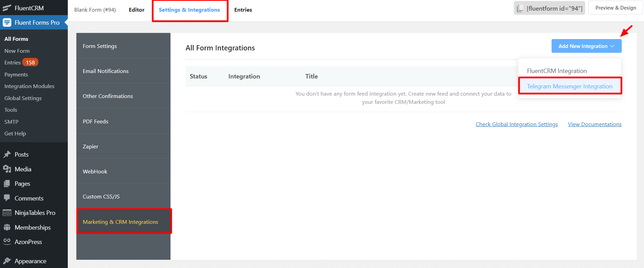Viewport: 644px width, 268px height.
Task: Open WebHook settings
Action: click(123, 171)
